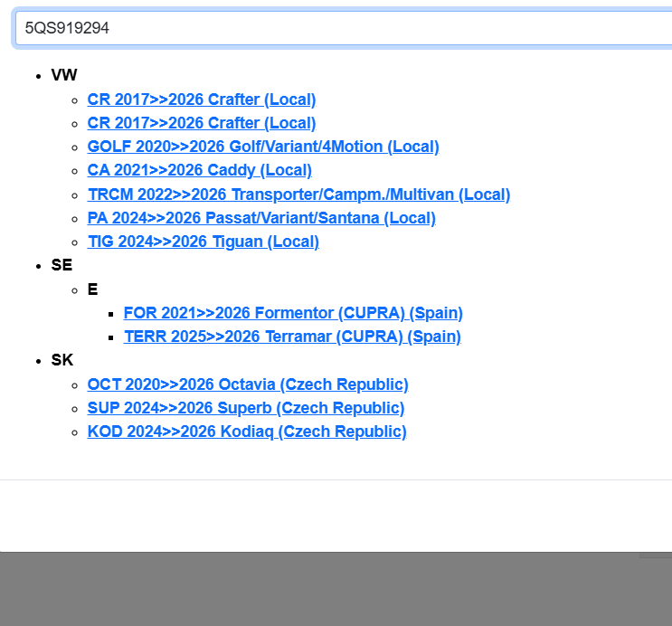Image resolution: width=672 pixels, height=626 pixels.
Task: Open GOLF 2020>>2026 Golf/Variant/4Motion link
Action: [262, 147]
